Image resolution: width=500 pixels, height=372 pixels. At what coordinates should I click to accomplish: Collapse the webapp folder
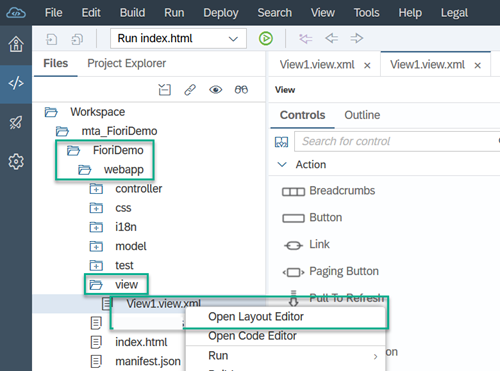pos(85,170)
